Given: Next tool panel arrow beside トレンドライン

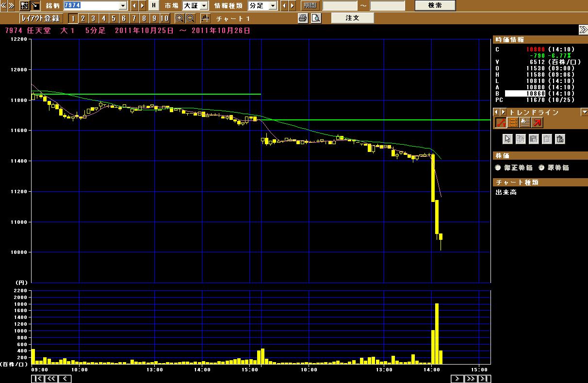Looking at the screenshot, I should coord(503,112).
